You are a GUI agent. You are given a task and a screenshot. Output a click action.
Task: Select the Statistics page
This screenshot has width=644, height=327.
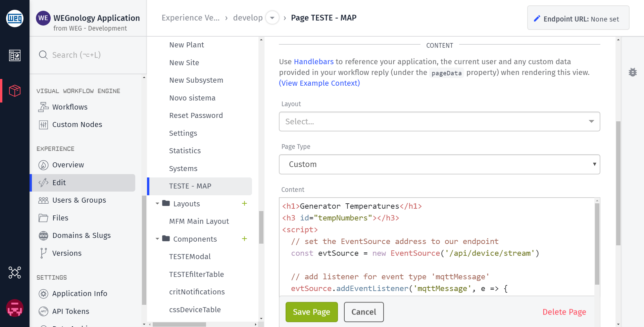[x=185, y=151]
